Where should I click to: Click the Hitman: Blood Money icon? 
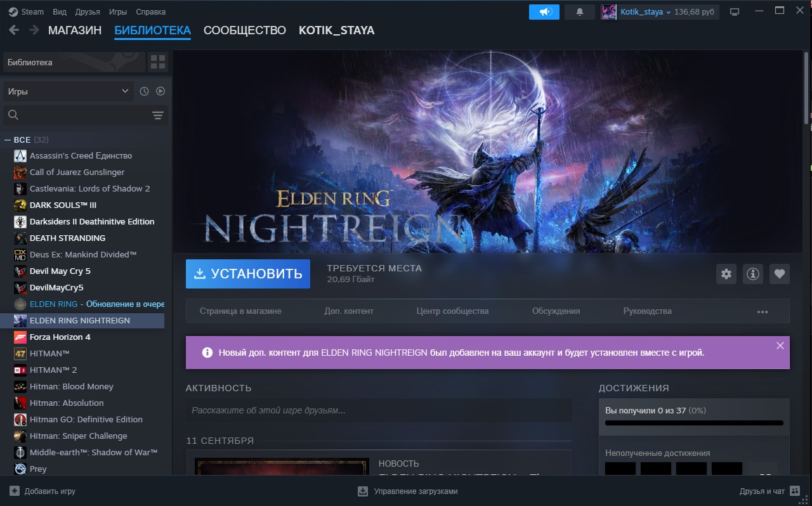[x=20, y=386]
